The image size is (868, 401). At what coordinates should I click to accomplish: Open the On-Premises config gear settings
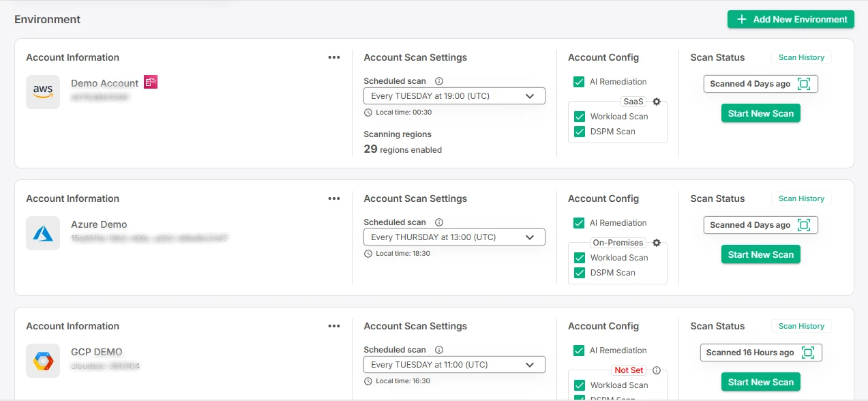(657, 243)
